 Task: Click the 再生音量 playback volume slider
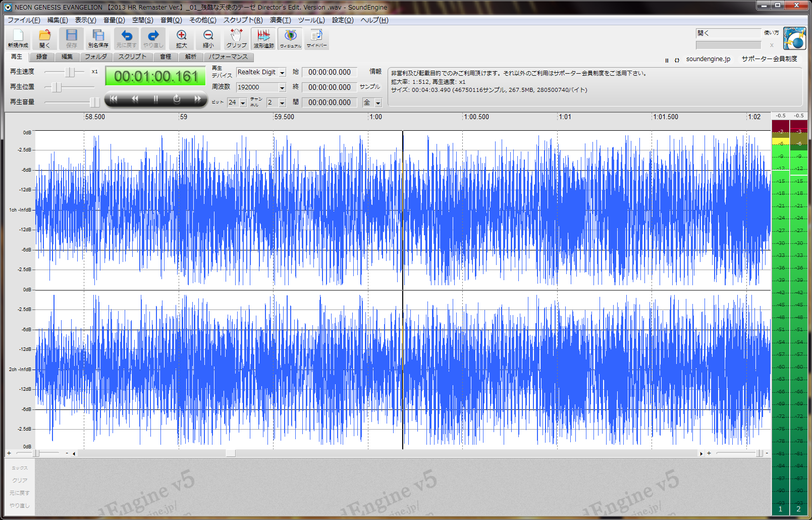click(x=72, y=102)
